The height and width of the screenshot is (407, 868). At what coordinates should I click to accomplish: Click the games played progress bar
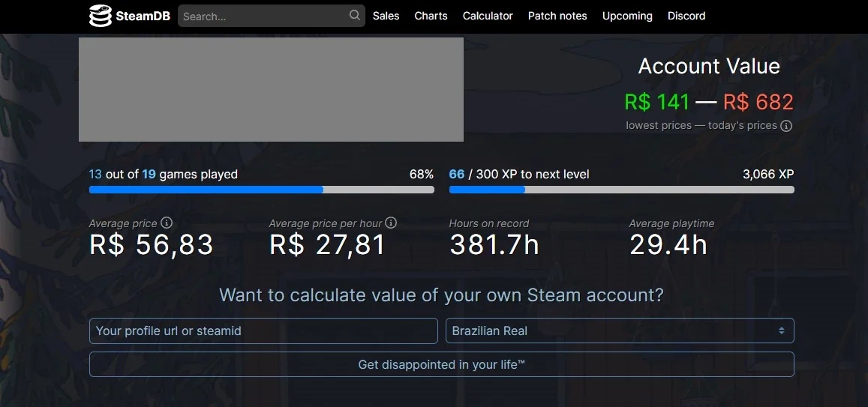pyautogui.click(x=261, y=190)
